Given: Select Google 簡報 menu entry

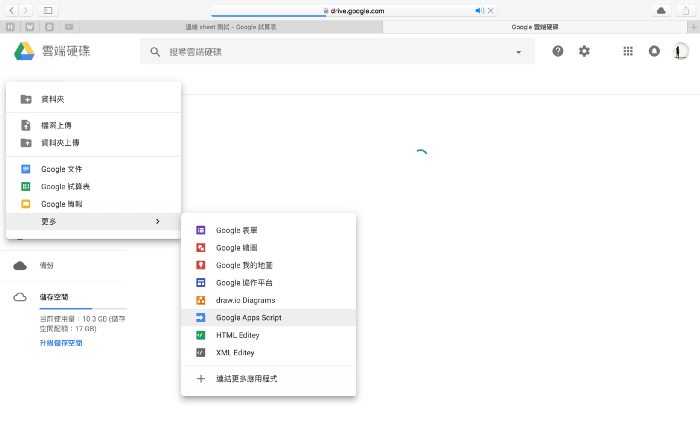Looking at the screenshot, I should [93, 204].
